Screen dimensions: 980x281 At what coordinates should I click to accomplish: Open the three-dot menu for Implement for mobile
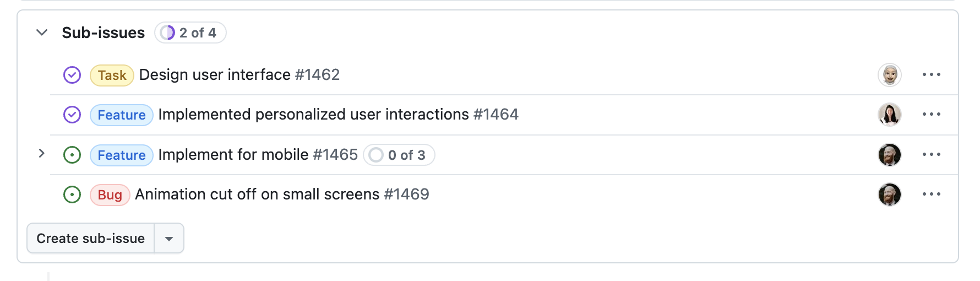pyautogui.click(x=931, y=155)
